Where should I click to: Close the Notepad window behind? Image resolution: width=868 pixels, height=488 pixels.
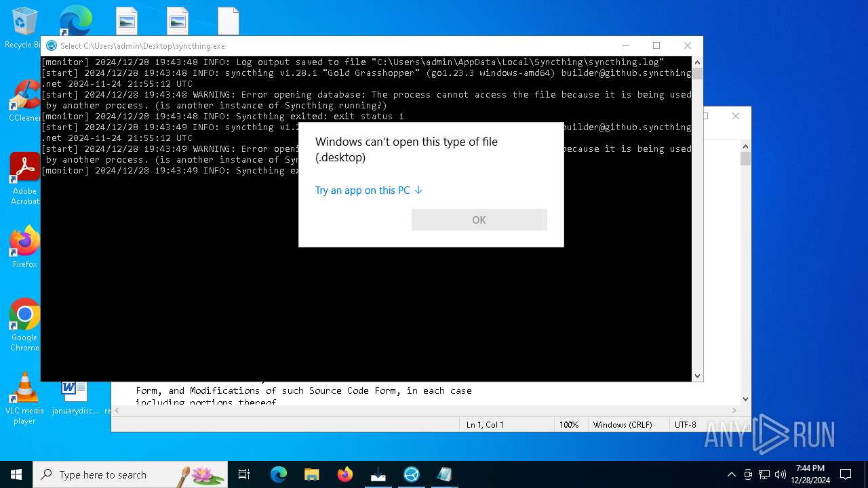(x=736, y=116)
